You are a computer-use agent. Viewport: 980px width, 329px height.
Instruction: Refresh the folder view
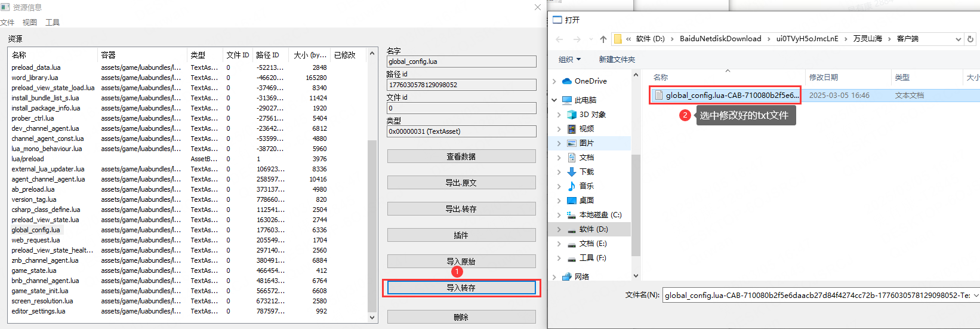[x=970, y=39]
